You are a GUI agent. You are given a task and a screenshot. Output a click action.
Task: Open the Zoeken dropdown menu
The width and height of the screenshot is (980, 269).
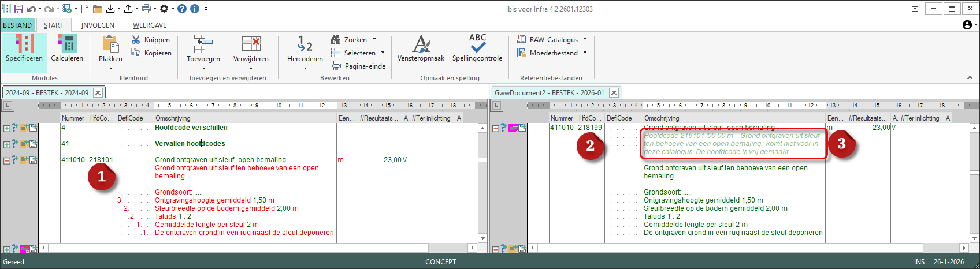coord(374,40)
